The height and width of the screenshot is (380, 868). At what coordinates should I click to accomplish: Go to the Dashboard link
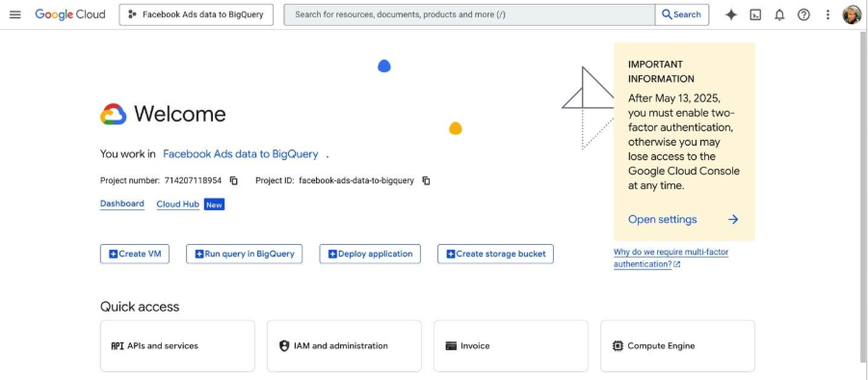tap(121, 204)
